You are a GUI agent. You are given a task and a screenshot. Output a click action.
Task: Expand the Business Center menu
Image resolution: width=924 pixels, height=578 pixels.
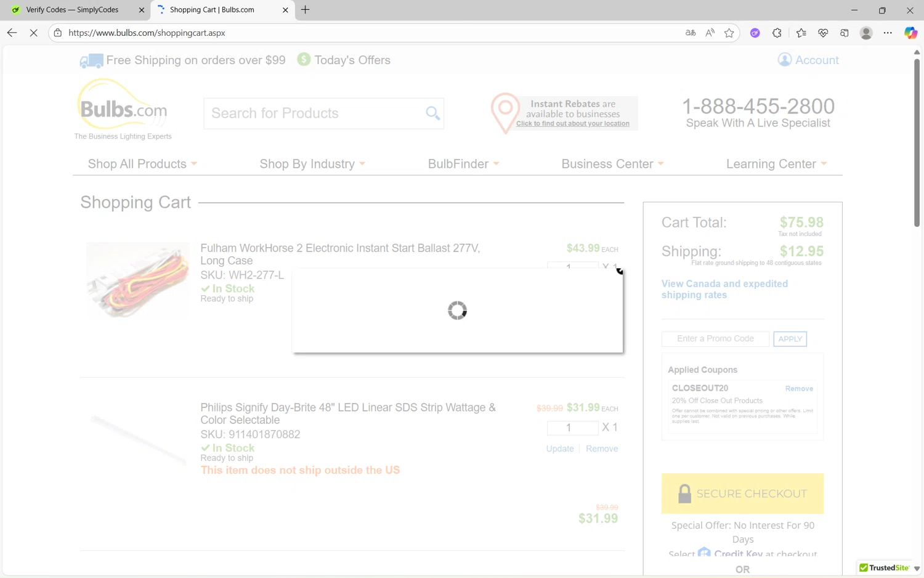click(x=612, y=164)
